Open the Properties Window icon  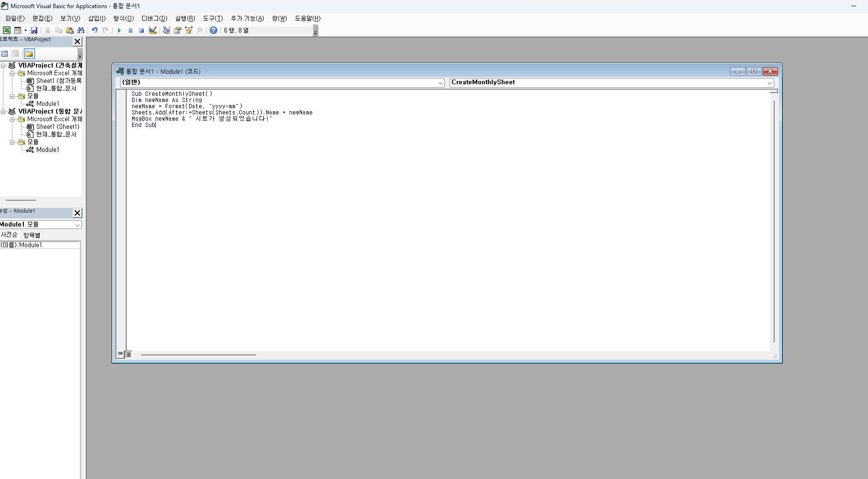coord(178,30)
